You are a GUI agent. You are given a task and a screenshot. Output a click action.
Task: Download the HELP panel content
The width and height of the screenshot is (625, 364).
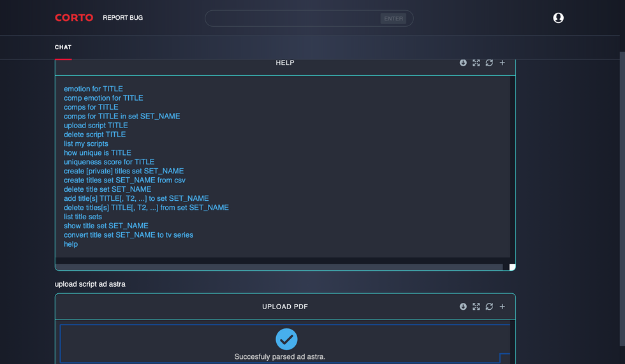pyautogui.click(x=463, y=62)
